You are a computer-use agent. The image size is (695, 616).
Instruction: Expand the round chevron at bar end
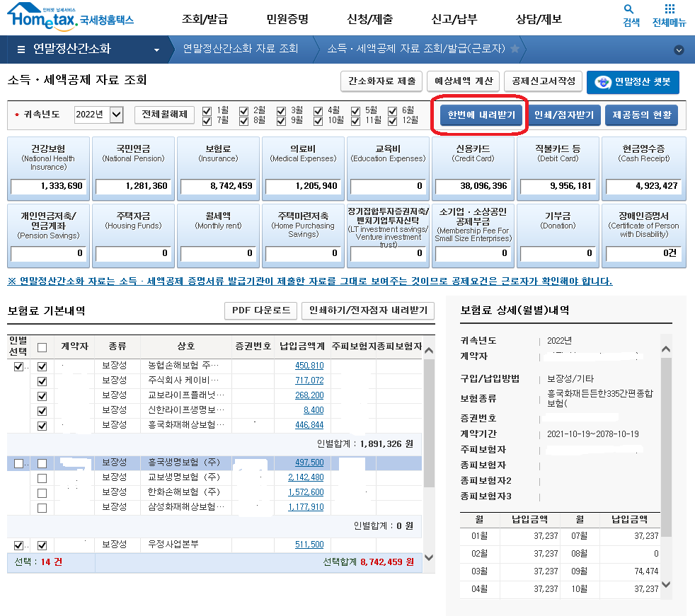coord(679,50)
